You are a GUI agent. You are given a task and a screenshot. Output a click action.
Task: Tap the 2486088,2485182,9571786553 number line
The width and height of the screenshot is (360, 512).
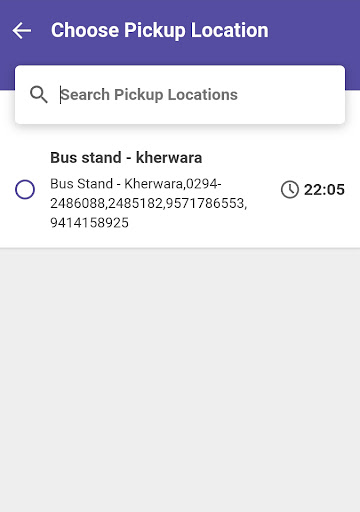pyautogui.click(x=149, y=203)
